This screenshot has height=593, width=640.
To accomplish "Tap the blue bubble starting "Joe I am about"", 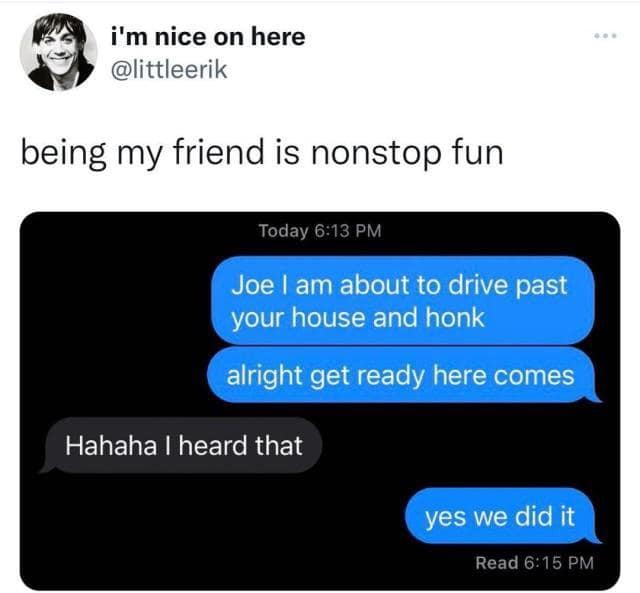I will 403,301.
